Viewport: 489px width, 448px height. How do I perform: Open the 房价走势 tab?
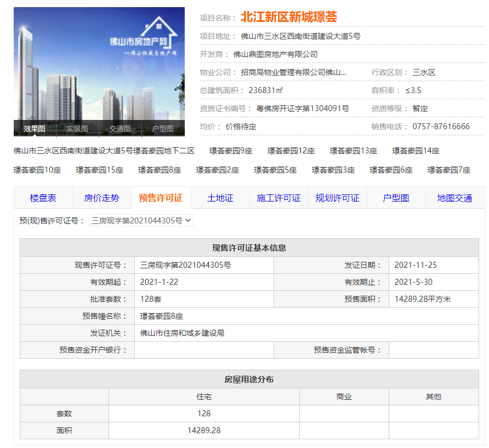pyautogui.click(x=101, y=198)
